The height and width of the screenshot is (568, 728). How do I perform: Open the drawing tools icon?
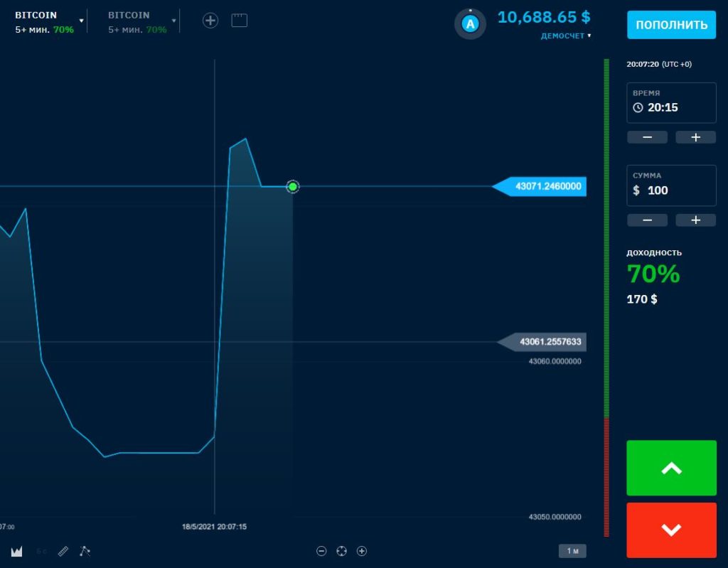[85, 551]
